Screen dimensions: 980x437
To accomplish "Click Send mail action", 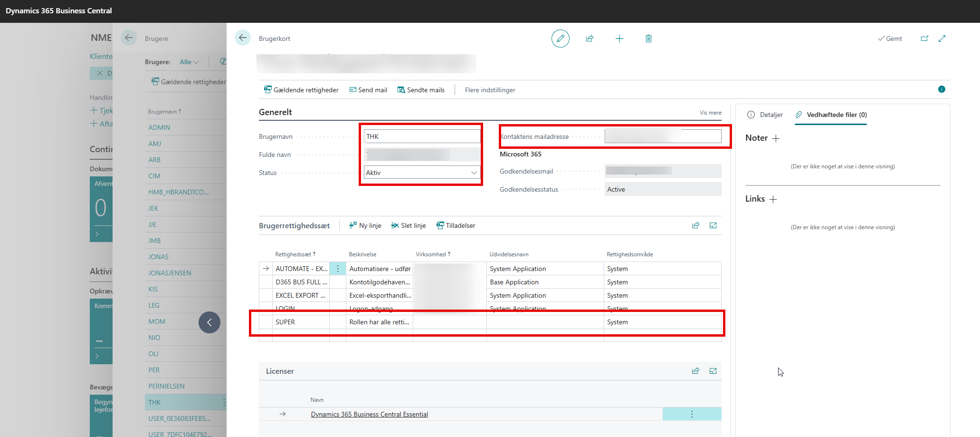I will point(368,90).
